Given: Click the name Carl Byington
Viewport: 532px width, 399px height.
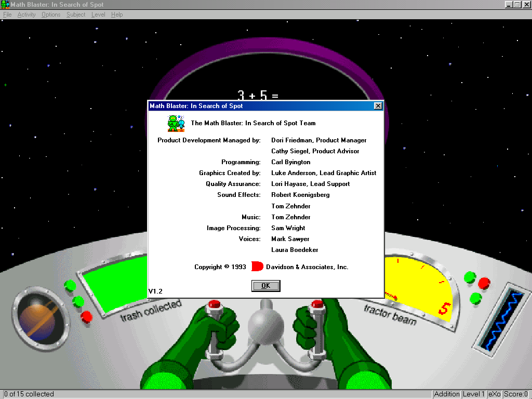Looking at the screenshot, I should coord(291,162).
